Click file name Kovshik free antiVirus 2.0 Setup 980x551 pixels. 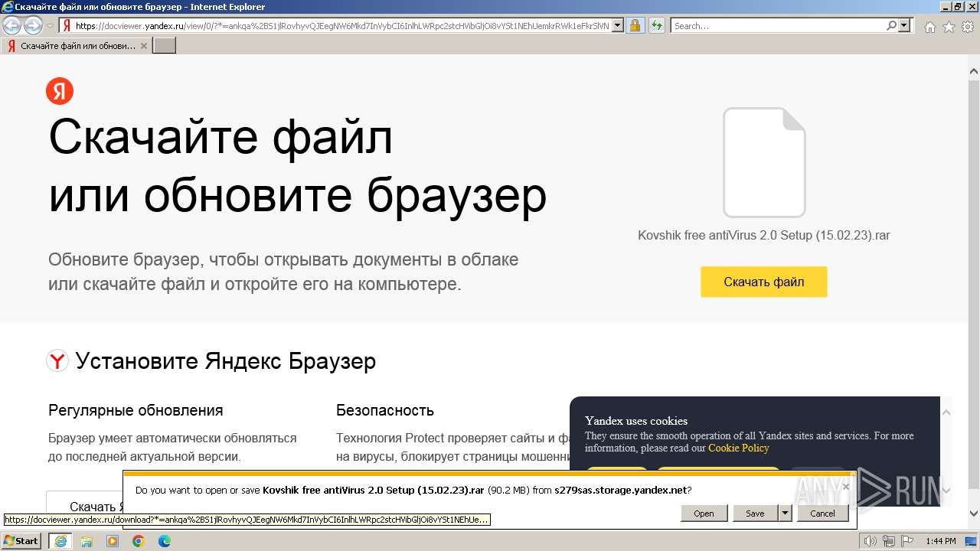pos(764,235)
